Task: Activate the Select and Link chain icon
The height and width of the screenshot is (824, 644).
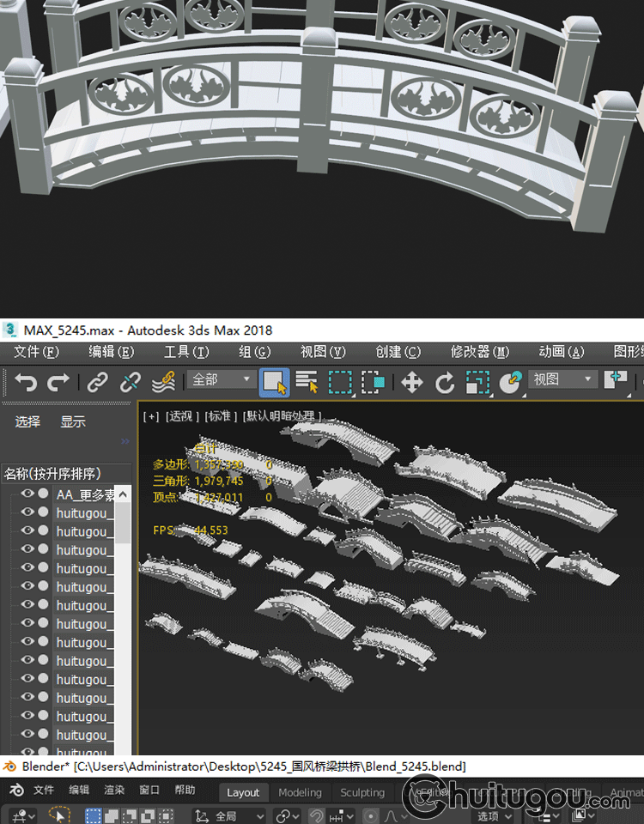Action: [x=98, y=382]
